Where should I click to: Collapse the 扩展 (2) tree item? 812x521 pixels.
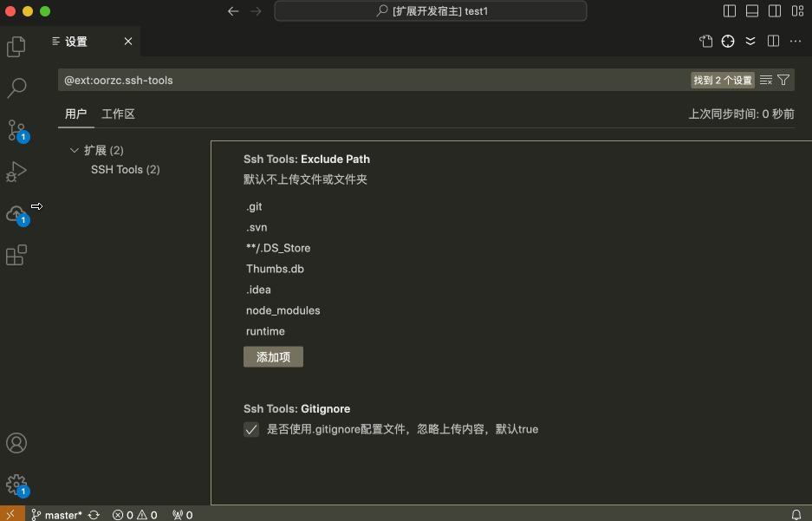[75, 149]
